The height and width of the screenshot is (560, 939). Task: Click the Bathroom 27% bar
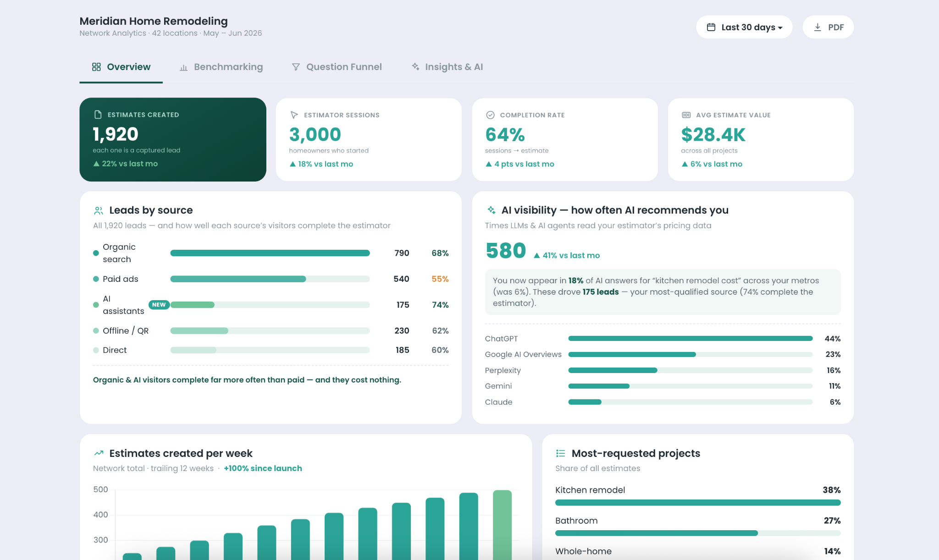pos(698,533)
